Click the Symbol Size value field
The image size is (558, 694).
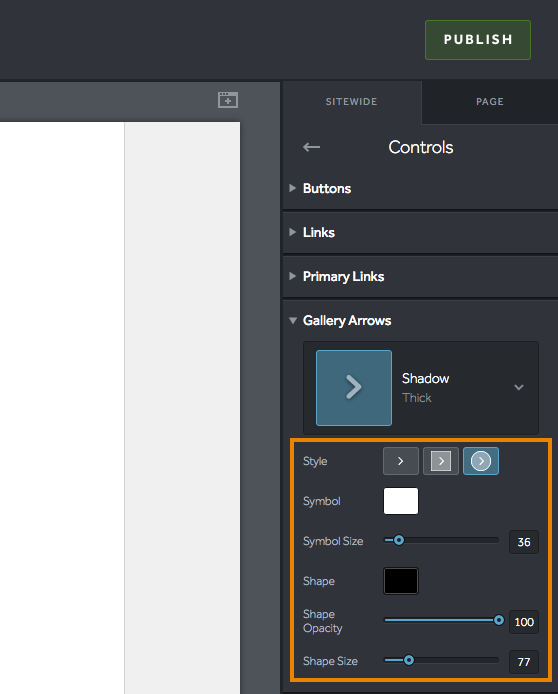coord(524,542)
